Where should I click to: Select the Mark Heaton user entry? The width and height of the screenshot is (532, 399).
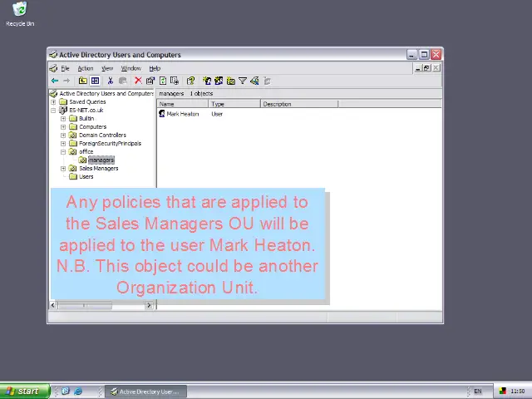click(x=183, y=114)
